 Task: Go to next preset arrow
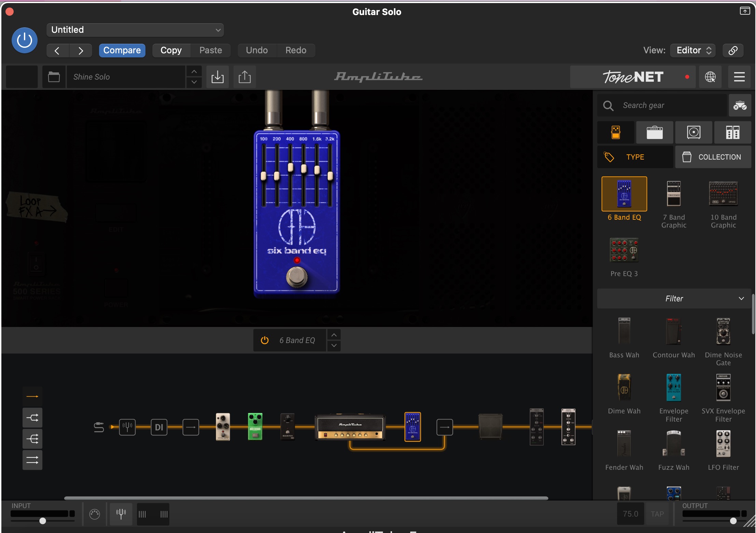[x=81, y=51]
